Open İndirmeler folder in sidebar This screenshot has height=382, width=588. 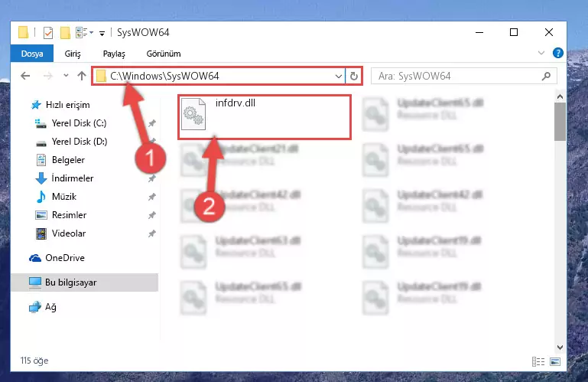pyautogui.click(x=73, y=178)
